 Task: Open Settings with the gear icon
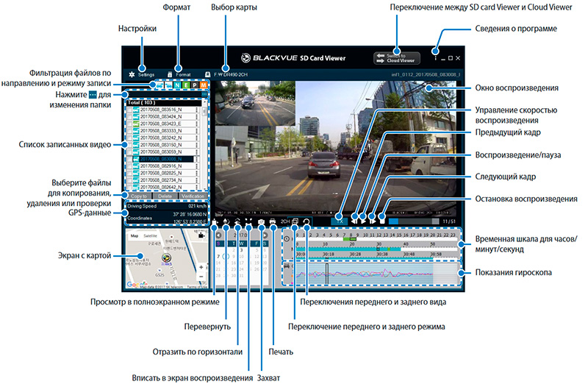coord(132,75)
